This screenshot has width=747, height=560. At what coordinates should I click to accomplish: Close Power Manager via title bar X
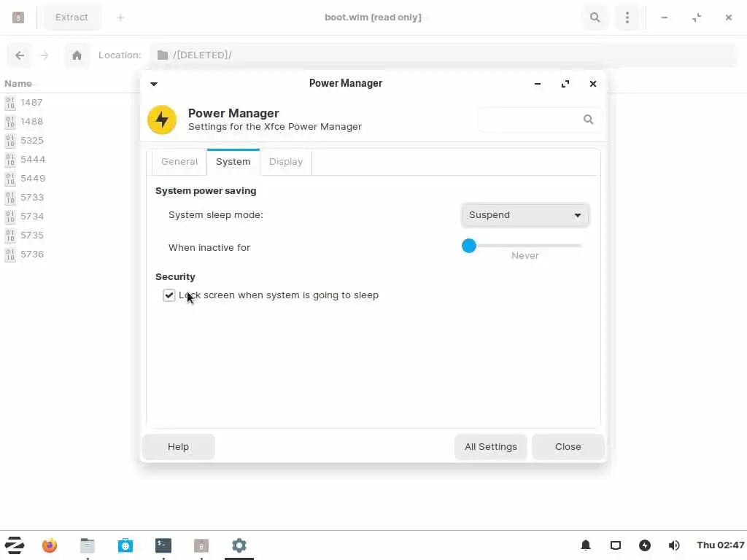click(x=592, y=84)
